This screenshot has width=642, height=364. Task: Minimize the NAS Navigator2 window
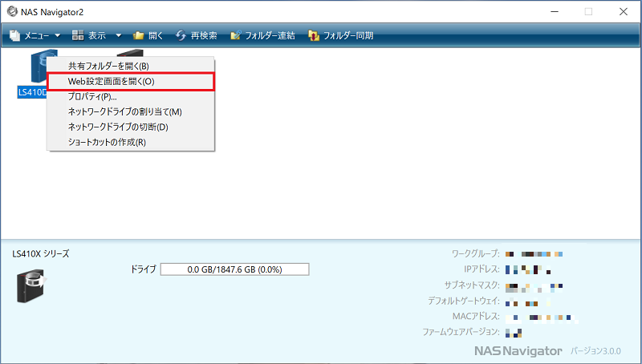pyautogui.click(x=555, y=12)
